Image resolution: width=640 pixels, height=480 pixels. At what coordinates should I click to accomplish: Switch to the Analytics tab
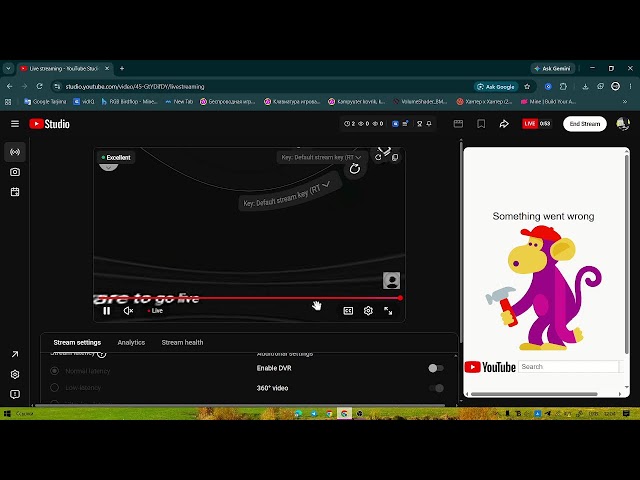131,342
